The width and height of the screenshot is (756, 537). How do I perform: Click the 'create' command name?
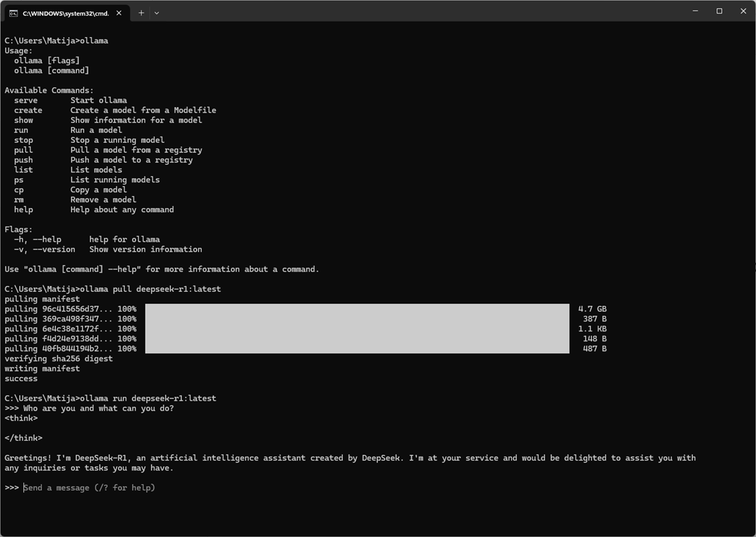point(28,111)
